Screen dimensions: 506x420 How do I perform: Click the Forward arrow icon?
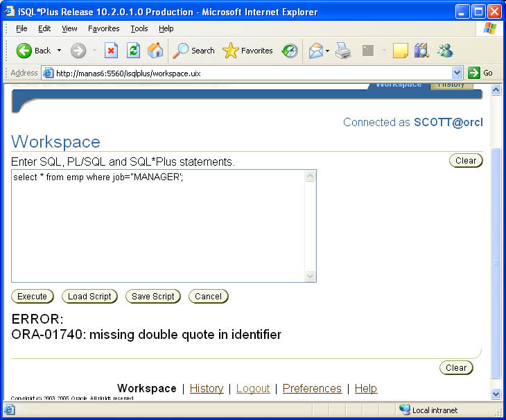pyautogui.click(x=78, y=51)
